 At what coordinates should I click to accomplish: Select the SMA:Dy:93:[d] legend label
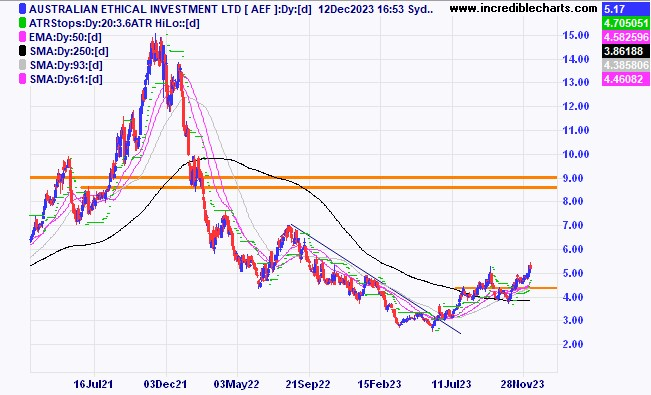[x=66, y=65]
